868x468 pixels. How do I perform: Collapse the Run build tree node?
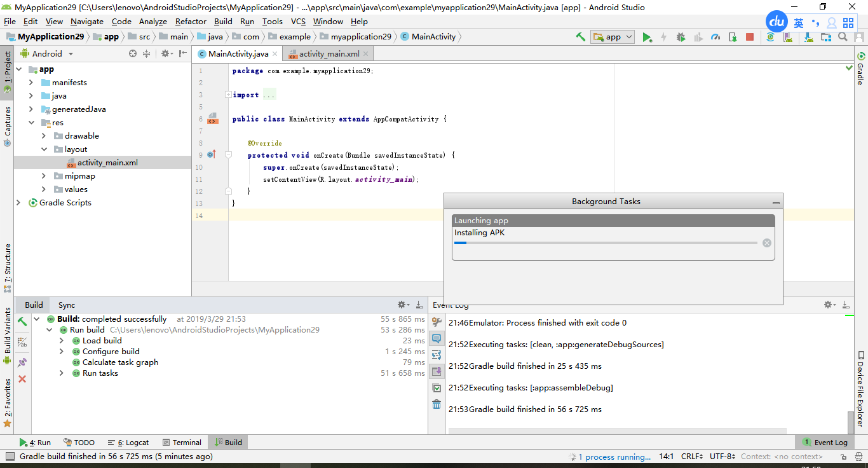point(50,329)
